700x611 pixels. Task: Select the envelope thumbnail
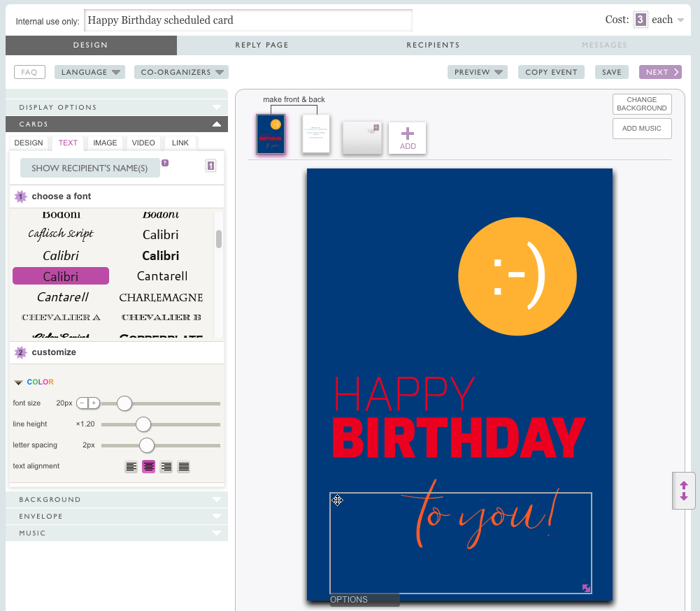[x=362, y=137]
